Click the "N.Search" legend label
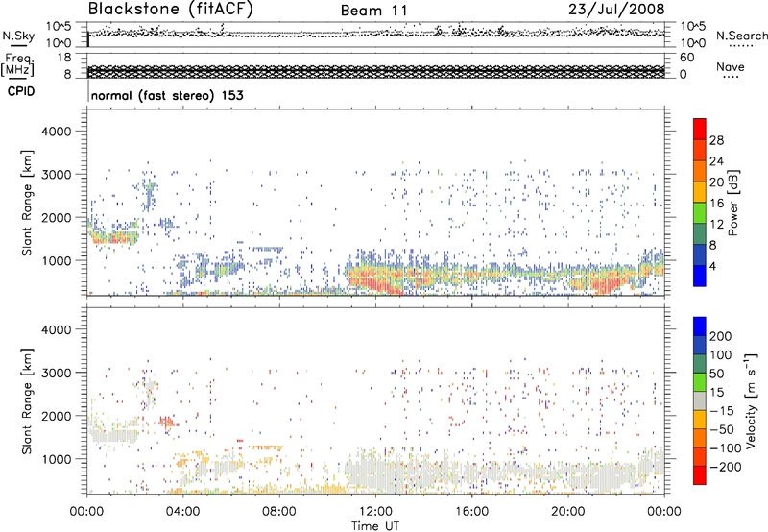The image size is (768, 532). [741, 36]
